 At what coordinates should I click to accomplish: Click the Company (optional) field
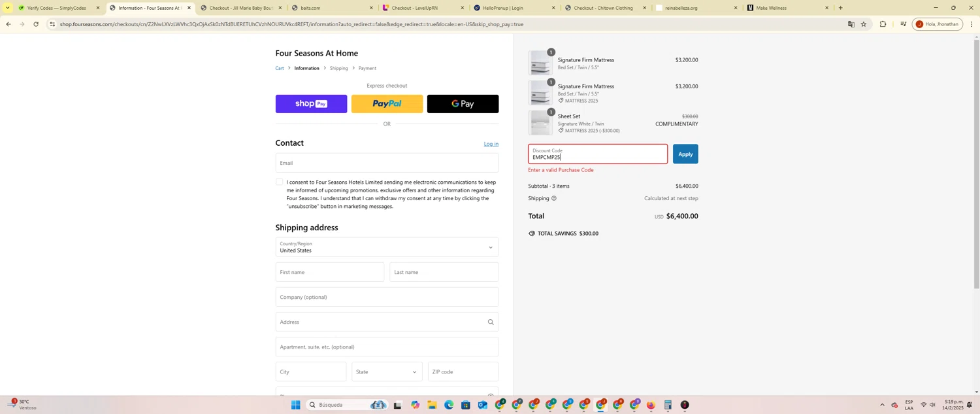click(x=387, y=297)
